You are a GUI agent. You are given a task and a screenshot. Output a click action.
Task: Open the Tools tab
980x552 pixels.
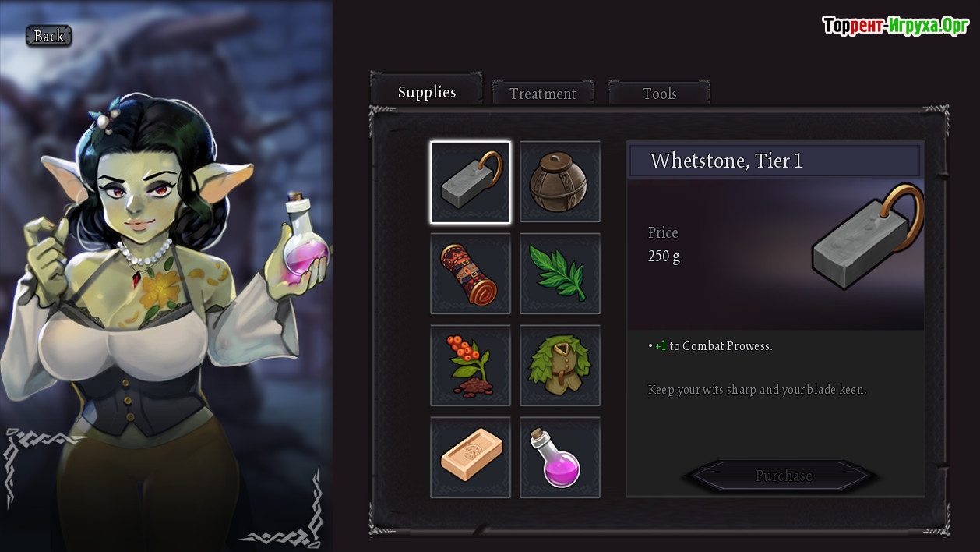[659, 94]
